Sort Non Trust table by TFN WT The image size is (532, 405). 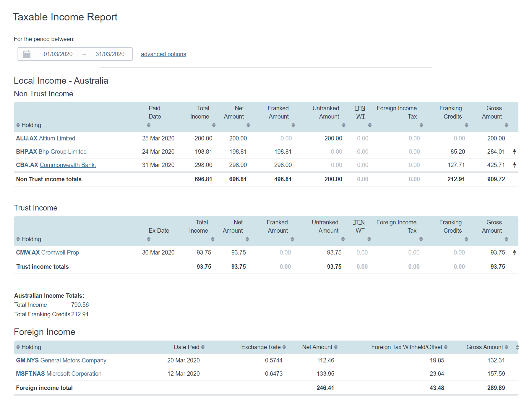(x=370, y=125)
